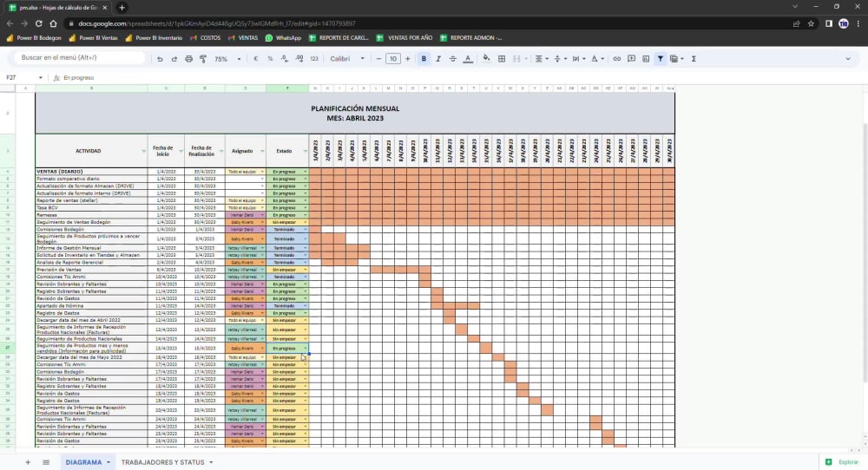Open the VENTAS POR AÑO bookmark
The image size is (868, 470).
(404, 38)
